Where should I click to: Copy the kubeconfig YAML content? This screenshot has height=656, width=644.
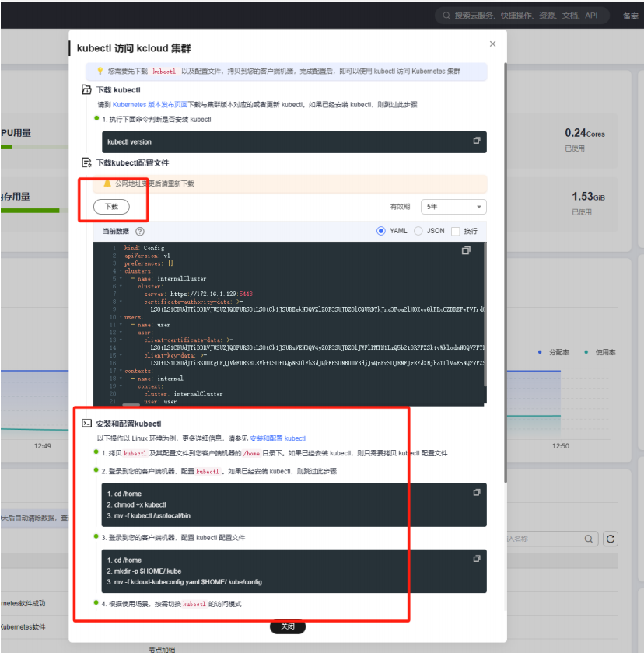(466, 250)
